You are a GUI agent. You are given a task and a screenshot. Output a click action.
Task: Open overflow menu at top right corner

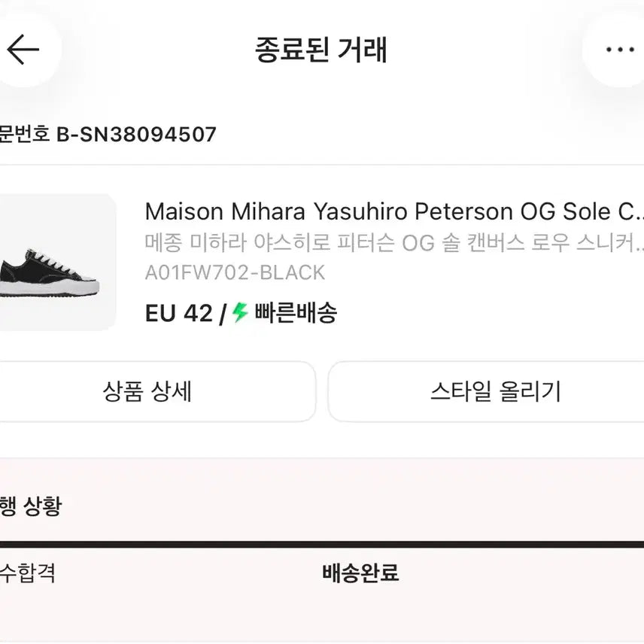(x=618, y=49)
